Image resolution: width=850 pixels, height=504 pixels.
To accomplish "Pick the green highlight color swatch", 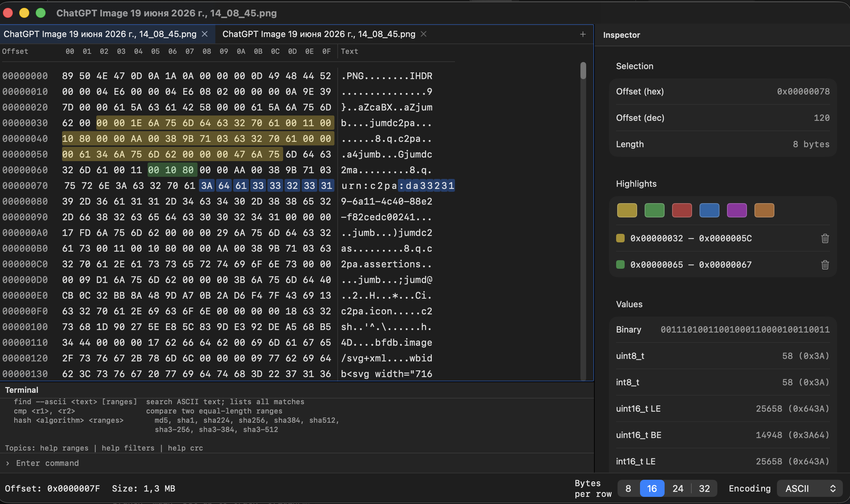I will point(654,210).
